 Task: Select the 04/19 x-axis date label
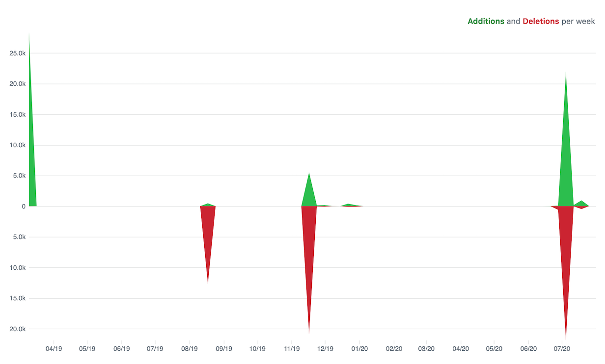tap(54, 349)
